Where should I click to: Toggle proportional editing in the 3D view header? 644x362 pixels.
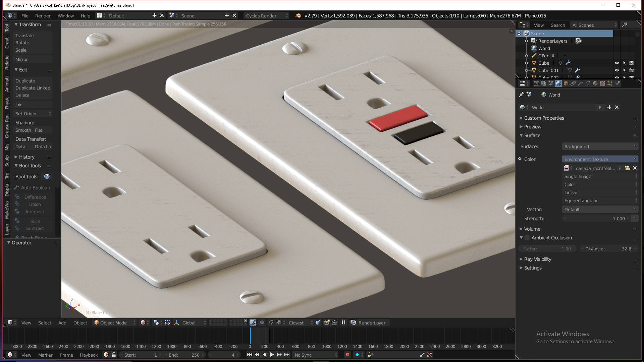point(262,322)
